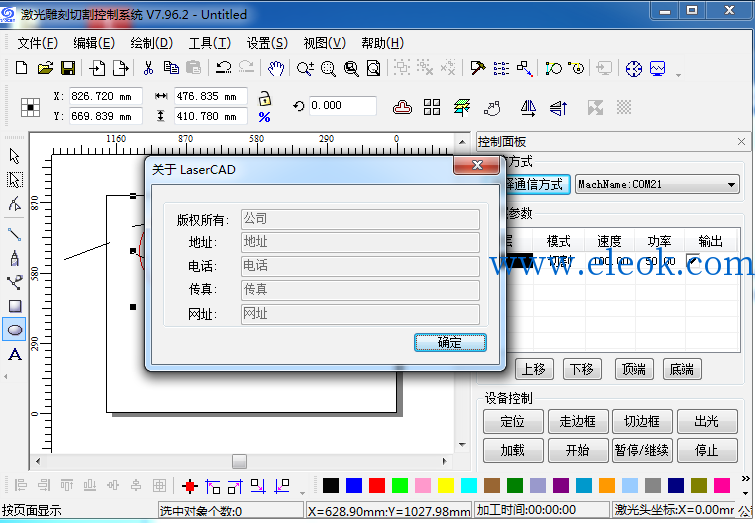This screenshot has height=523, width=755.
Task: Click the red laser origin alignment icon
Action: [x=190, y=486]
